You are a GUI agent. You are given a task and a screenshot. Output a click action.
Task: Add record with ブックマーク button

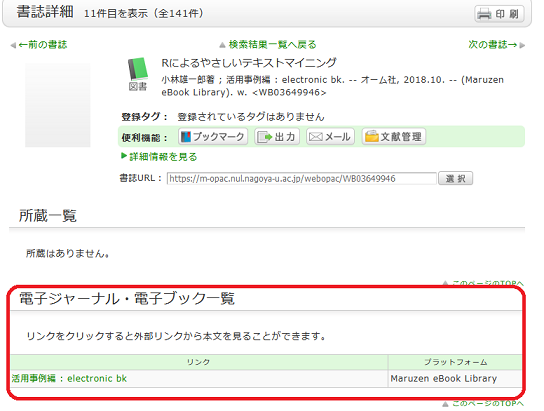pyautogui.click(x=213, y=137)
